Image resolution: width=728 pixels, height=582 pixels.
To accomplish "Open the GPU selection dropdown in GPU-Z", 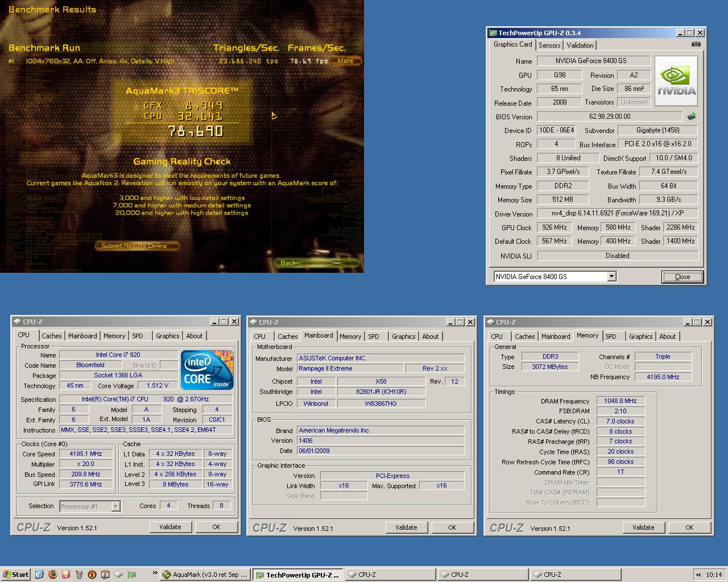I will (611, 276).
